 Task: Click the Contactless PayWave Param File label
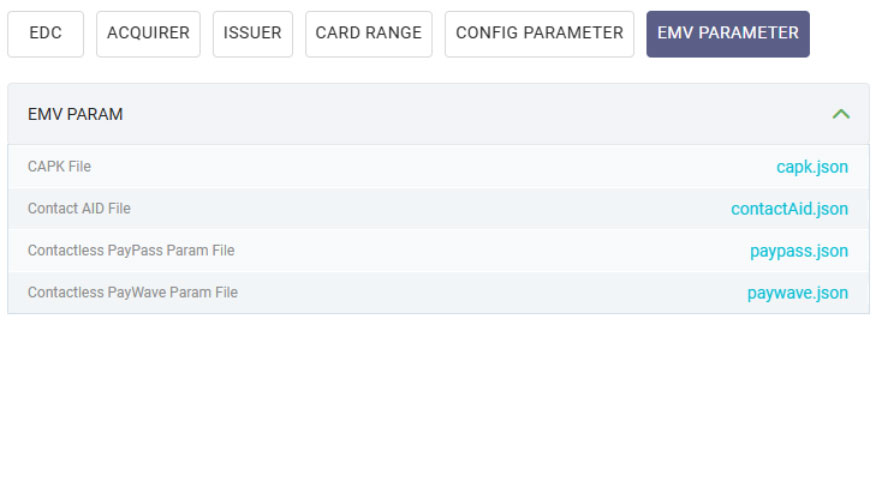(132, 293)
